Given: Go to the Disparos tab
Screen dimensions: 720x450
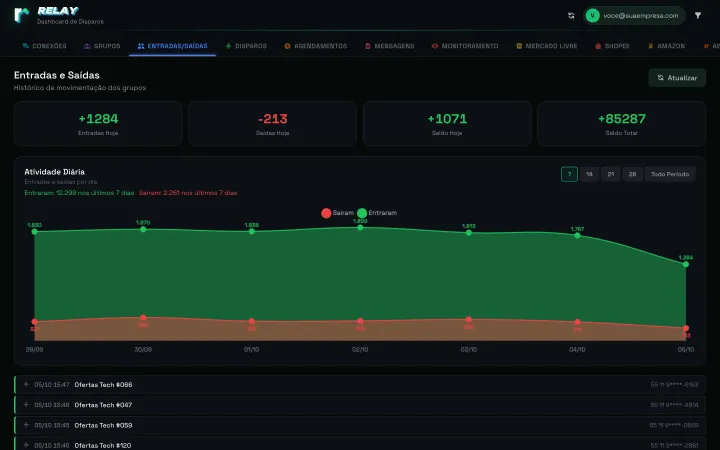Looking at the screenshot, I should pyautogui.click(x=246, y=46).
